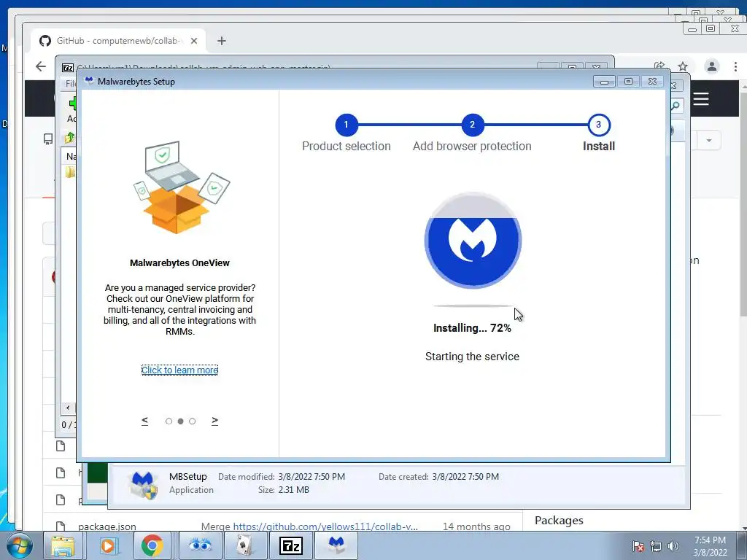Screen dimensions: 747x560
Task: Click the Malwarebytes Setup title bar icon
Action: click(x=88, y=81)
